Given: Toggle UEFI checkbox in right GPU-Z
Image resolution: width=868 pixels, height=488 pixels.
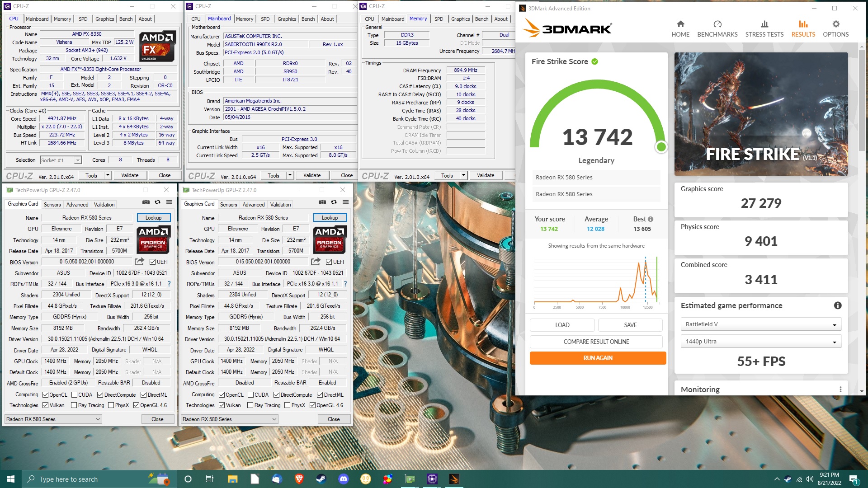Looking at the screenshot, I should [x=329, y=262].
